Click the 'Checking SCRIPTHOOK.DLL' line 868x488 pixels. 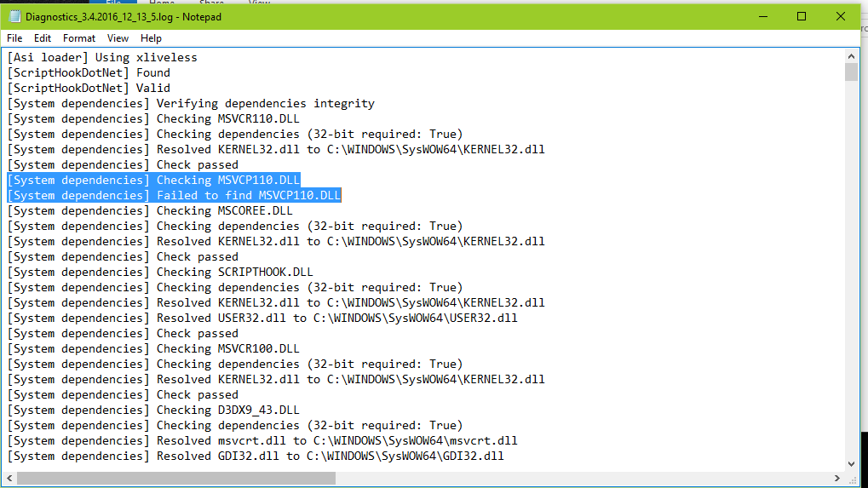point(160,273)
